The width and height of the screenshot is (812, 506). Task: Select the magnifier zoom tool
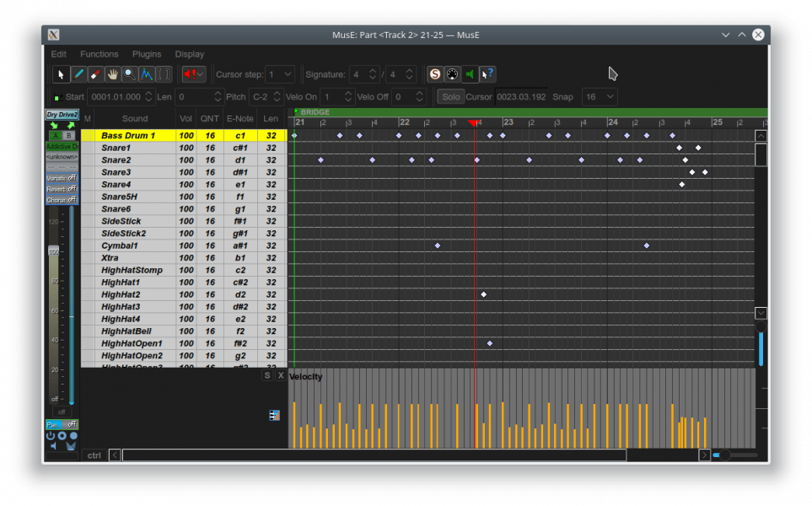130,74
